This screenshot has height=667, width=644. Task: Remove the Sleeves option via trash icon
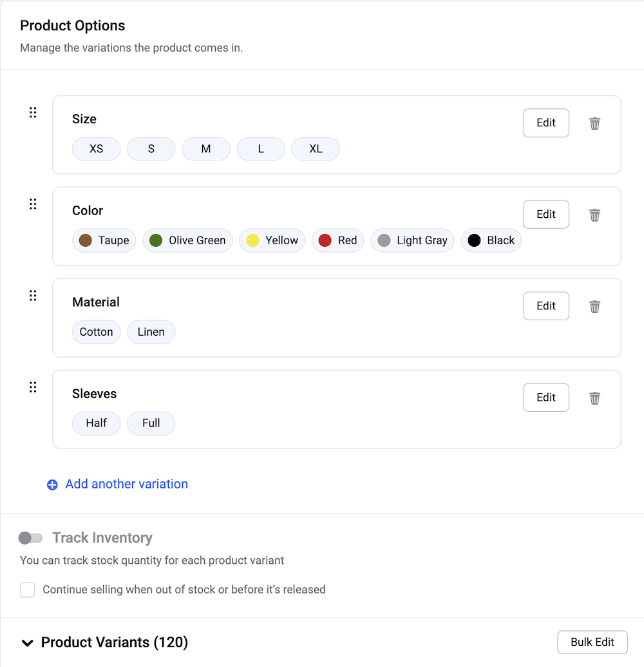pos(595,398)
